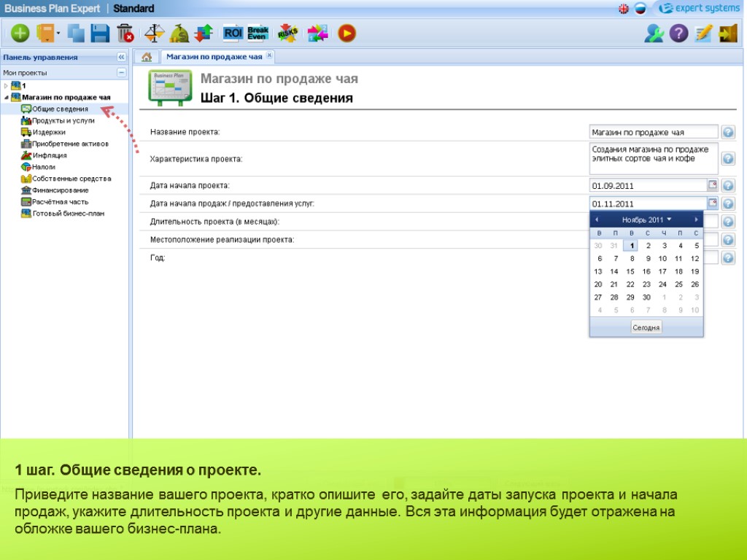
Task: Click the Дата начала проекта date field
Action: pos(648,186)
